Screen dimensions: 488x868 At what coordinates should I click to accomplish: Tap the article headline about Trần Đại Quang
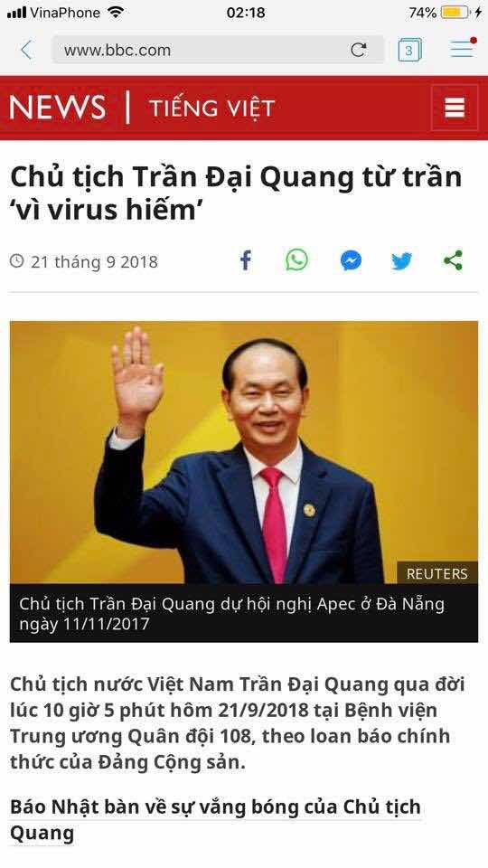click(x=236, y=193)
